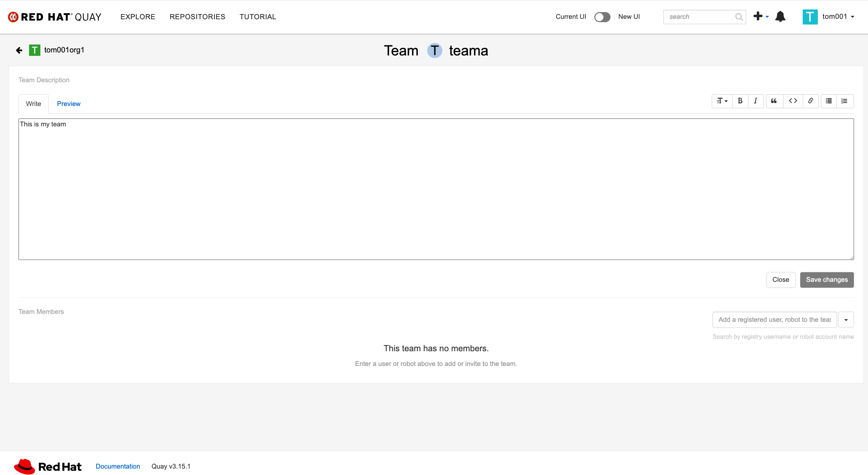This screenshot has height=475, width=868.
Task: Add a bulleted list with the list icon
Action: tap(829, 101)
